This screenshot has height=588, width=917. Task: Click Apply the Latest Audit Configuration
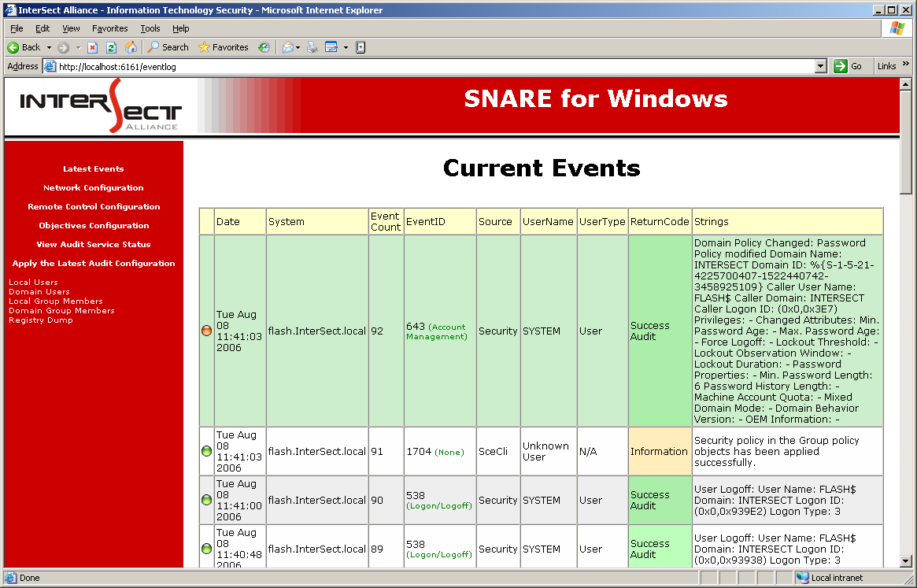(x=94, y=264)
